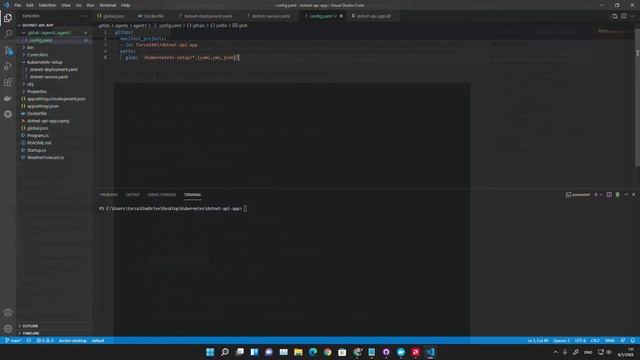640x360 pixels.
Task: Maximize the terminal panel size
Action: tap(626, 195)
